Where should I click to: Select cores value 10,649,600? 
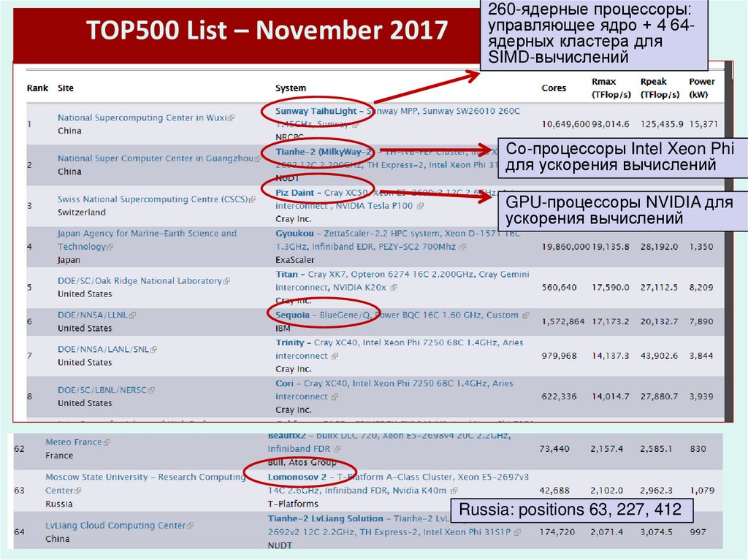pyautogui.click(x=566, y=124)
